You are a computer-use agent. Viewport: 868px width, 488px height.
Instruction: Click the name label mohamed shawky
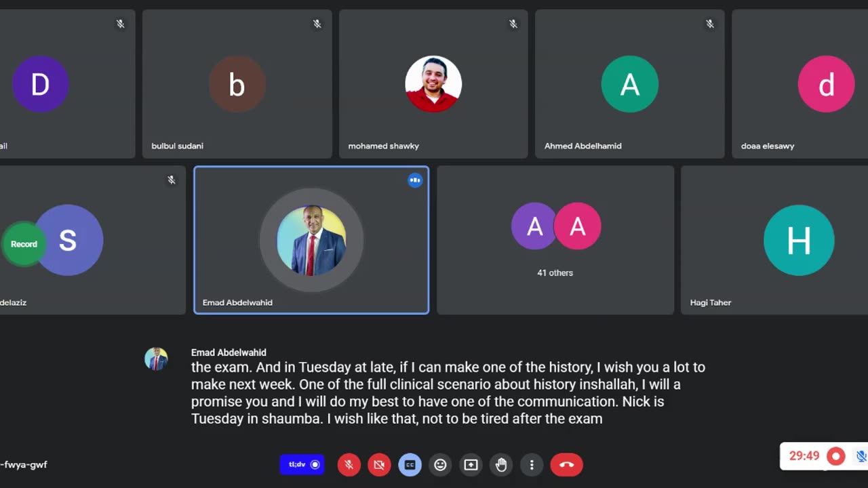click(x=383, y=146)
